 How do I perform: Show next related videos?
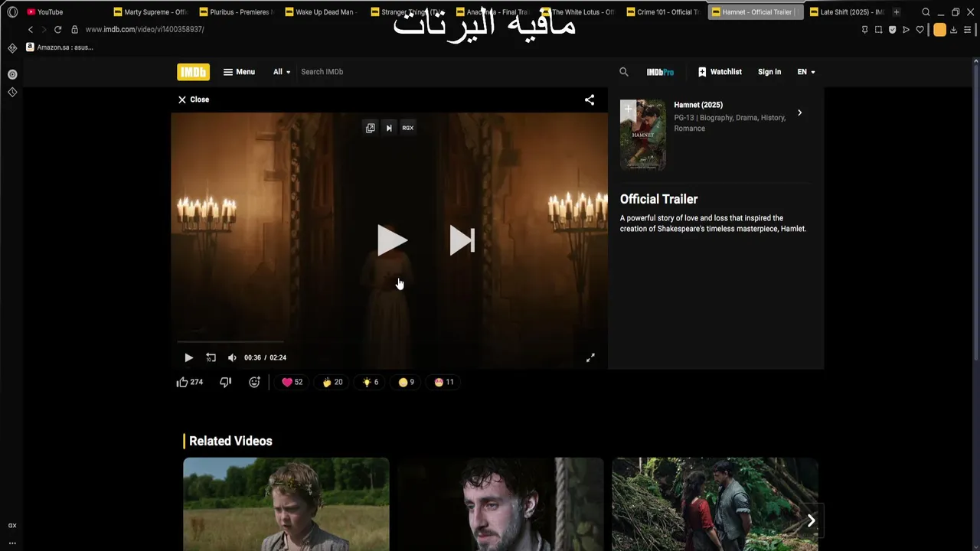point(811,520)
